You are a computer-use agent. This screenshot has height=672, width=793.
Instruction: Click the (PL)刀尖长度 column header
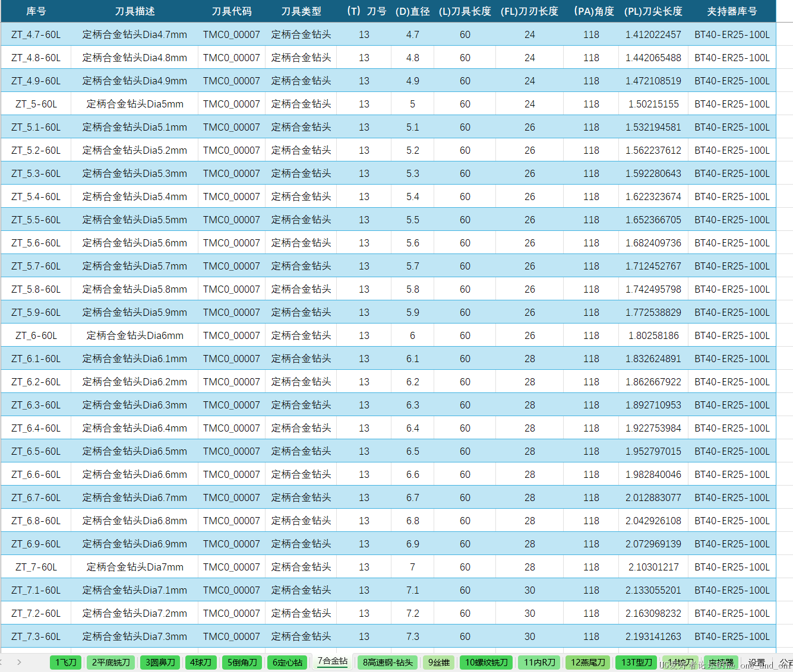653,11
